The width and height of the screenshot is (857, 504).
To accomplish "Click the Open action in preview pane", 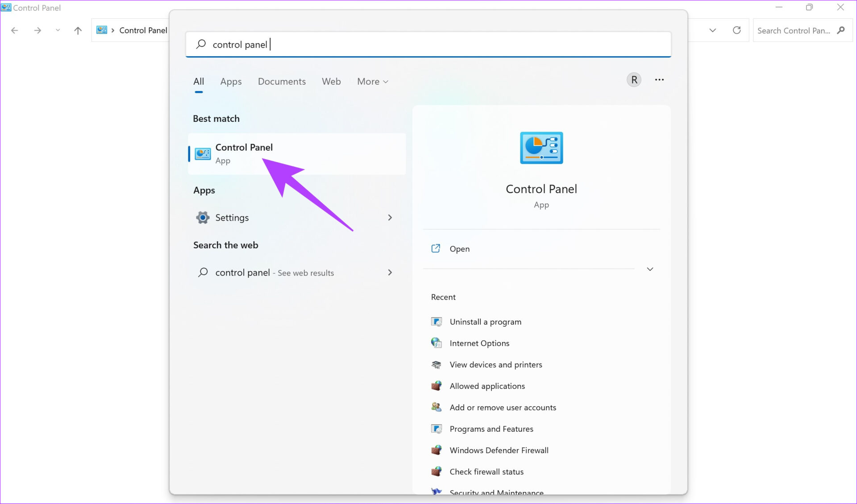I will (459, 249).
